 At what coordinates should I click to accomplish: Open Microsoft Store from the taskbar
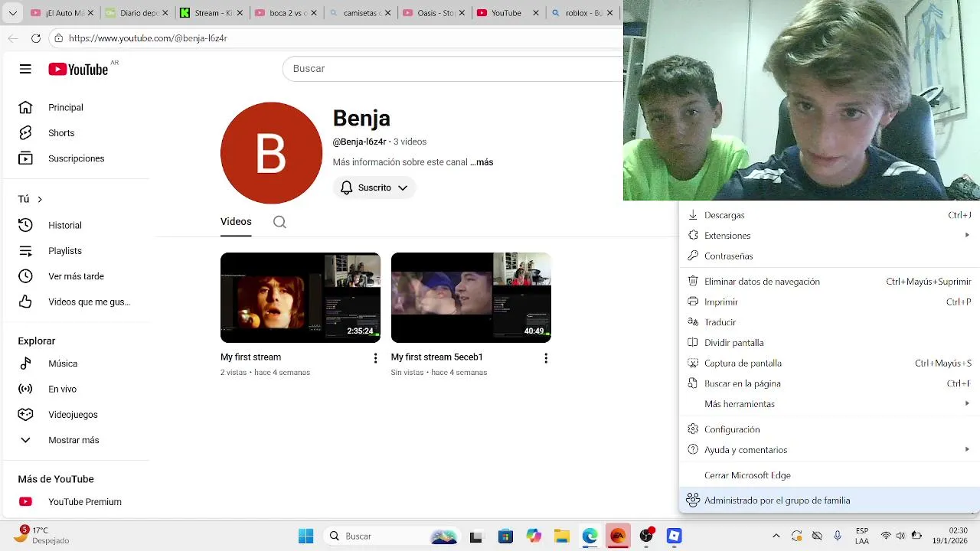point(505,536)
